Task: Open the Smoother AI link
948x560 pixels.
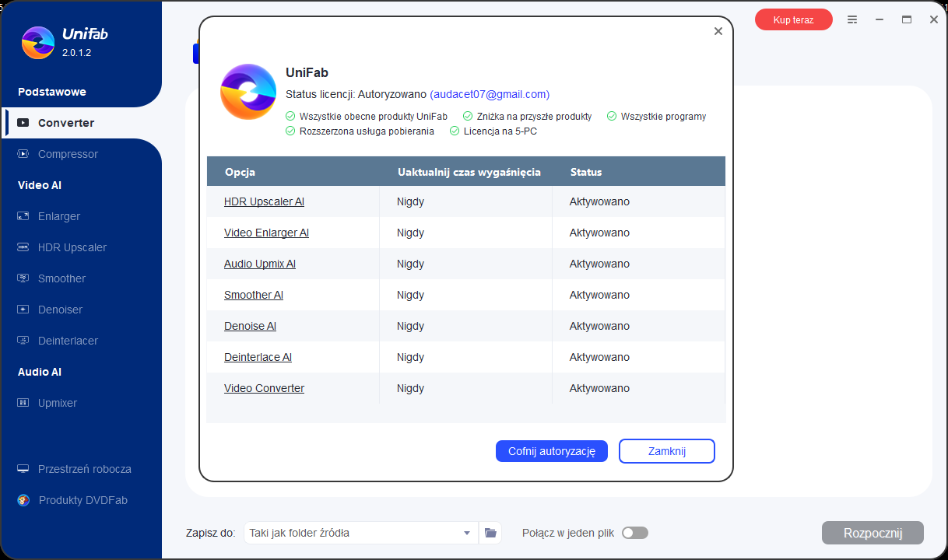Action: pos(254,295)
